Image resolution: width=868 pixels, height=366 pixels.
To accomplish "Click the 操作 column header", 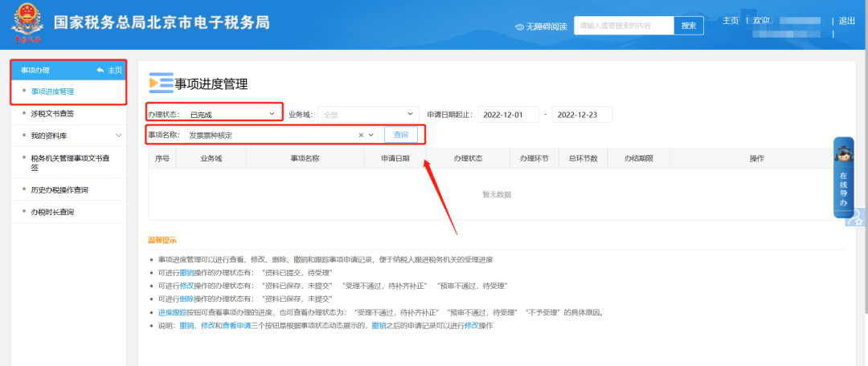I will (x=757, y=158).
